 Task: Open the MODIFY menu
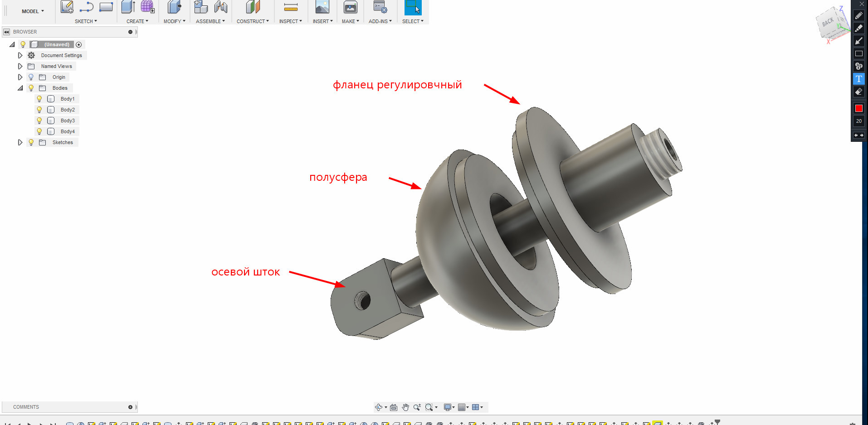pos(174,21)
